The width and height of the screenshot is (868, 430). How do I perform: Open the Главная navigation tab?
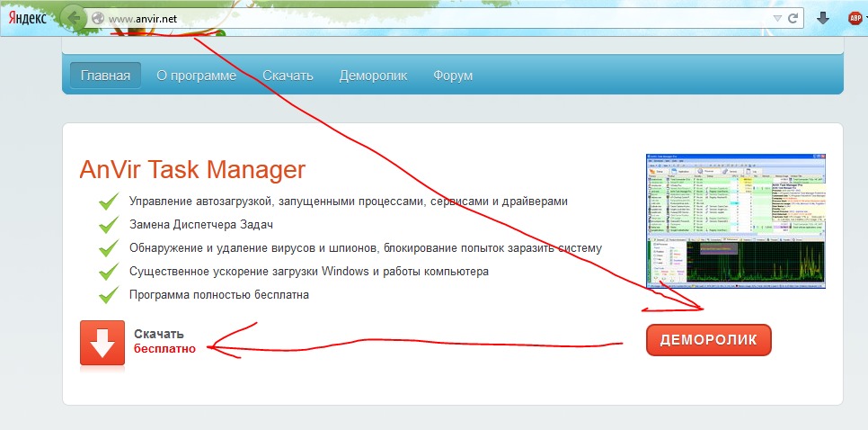[x=105, y=76]
